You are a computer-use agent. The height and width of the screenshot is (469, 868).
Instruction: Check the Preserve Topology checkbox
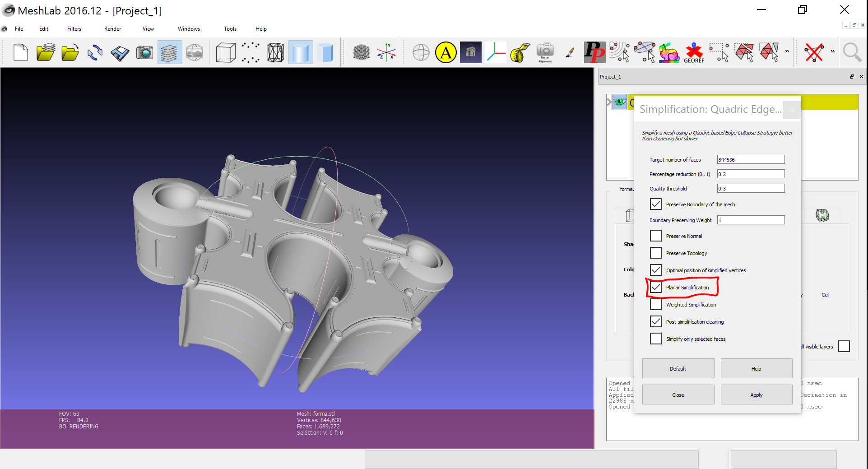pos(656,253)
